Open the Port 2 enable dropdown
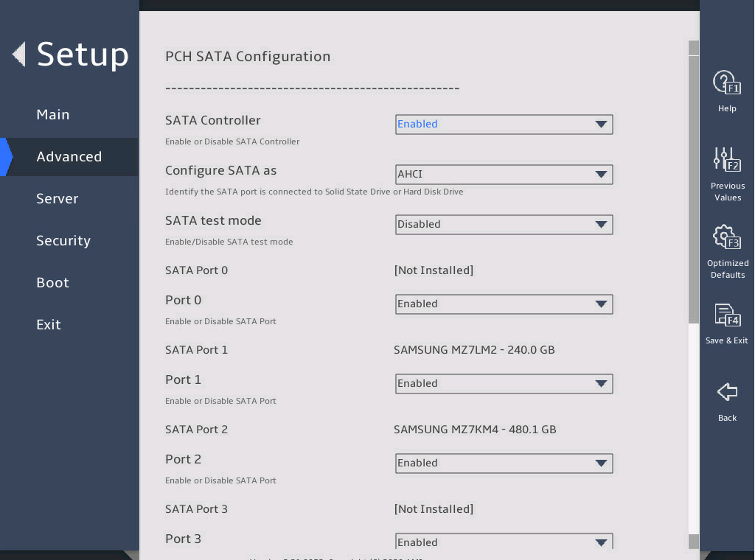Screen dimensions: 755x560 504,463
